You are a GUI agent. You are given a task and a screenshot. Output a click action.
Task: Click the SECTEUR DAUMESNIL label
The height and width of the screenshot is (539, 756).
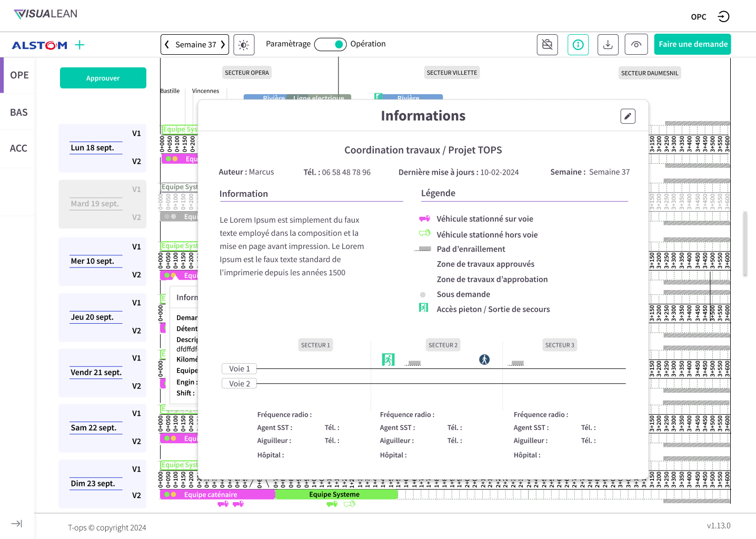click(650, 73)
